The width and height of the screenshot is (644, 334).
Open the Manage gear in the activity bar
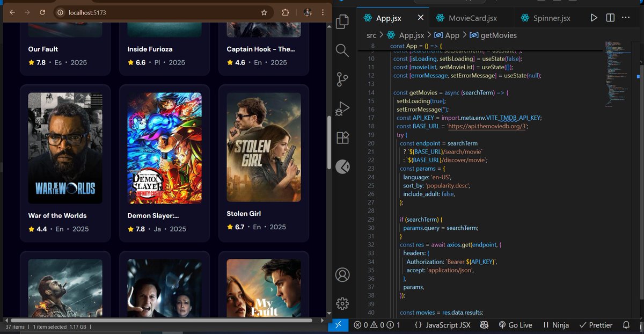click(342, 303)
